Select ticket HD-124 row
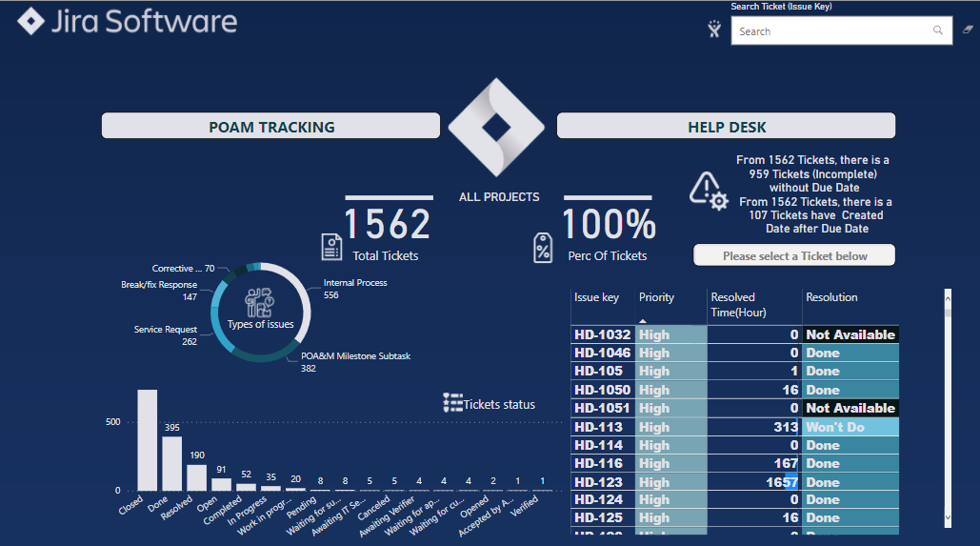 coord(735,499)
